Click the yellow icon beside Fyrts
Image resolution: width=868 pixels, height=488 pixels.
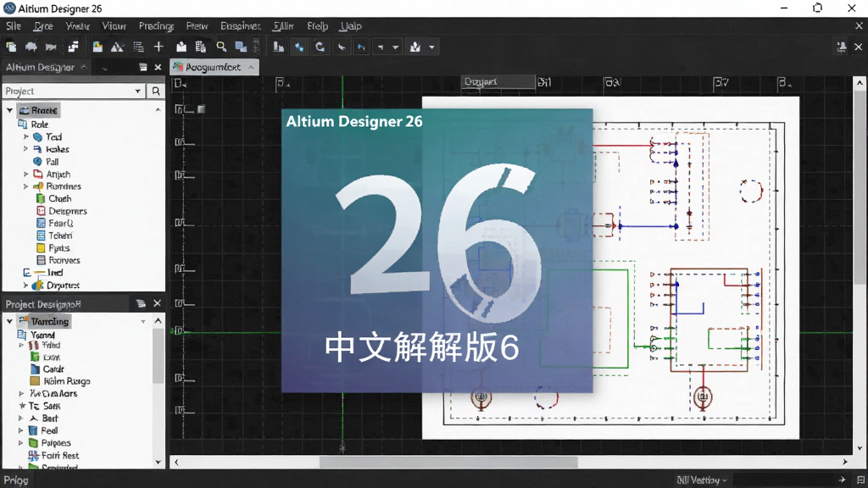[x=41, y=248]
